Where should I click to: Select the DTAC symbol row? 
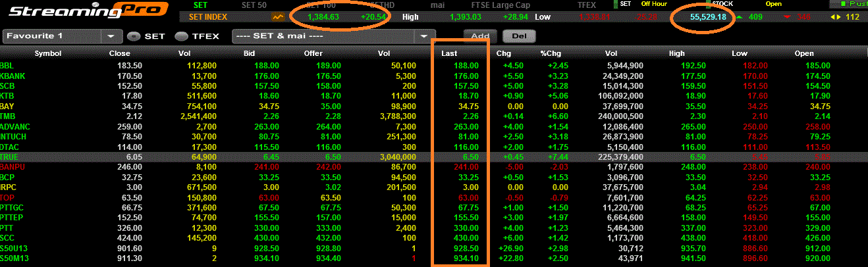pos(434,147)
